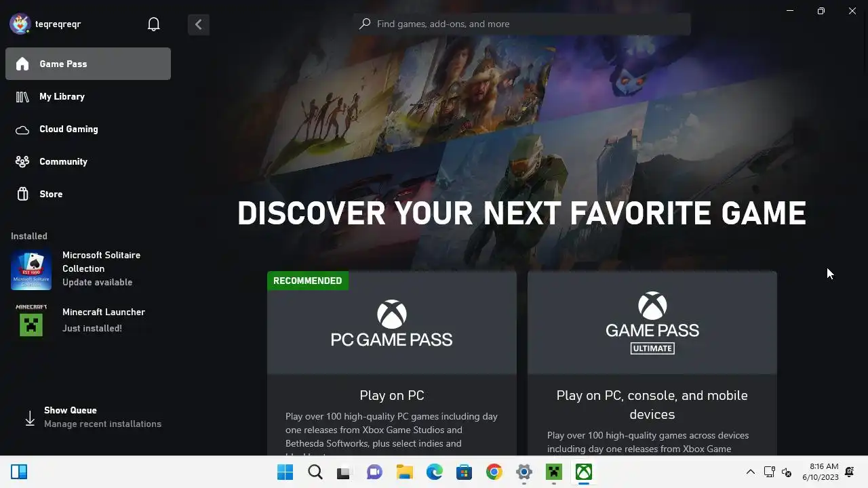The width and height of the screenshot is (868, 488).
Task: Click the search magnifier icon
Action: (x=365, y=24)
